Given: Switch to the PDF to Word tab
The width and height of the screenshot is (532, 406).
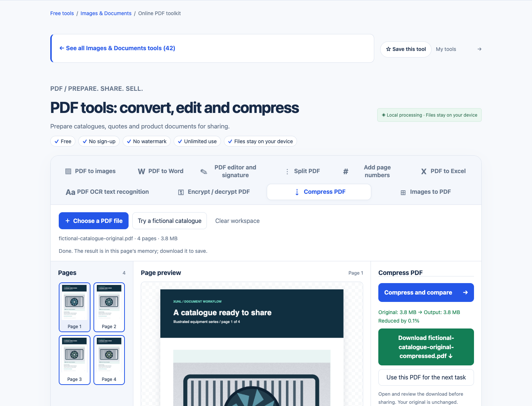Looking at the screenshot, I should tap(161, 171).
